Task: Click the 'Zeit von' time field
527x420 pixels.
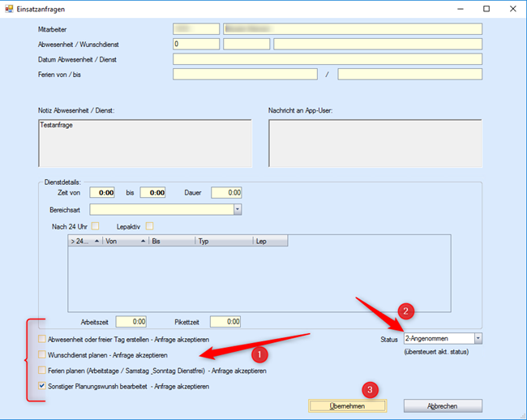Action: click(105, 193)
